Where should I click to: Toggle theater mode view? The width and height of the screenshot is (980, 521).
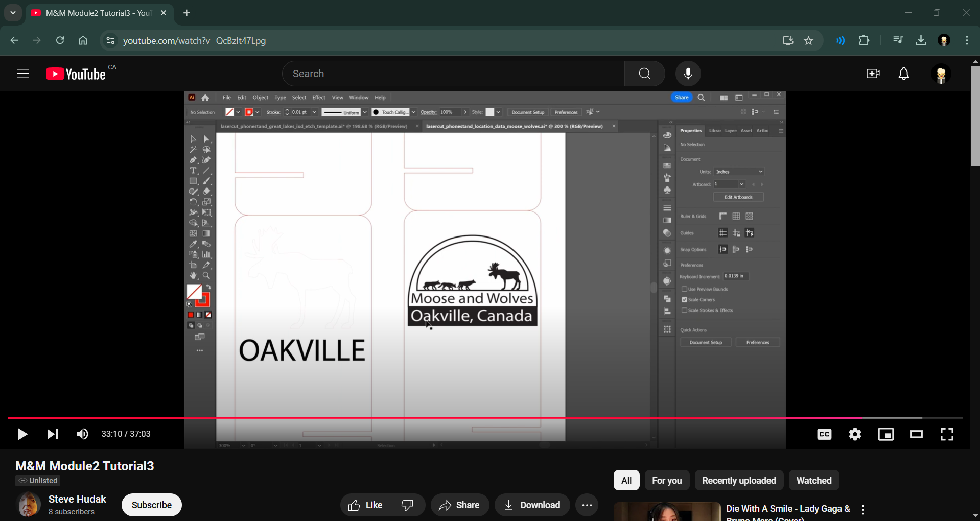[916, 434]
